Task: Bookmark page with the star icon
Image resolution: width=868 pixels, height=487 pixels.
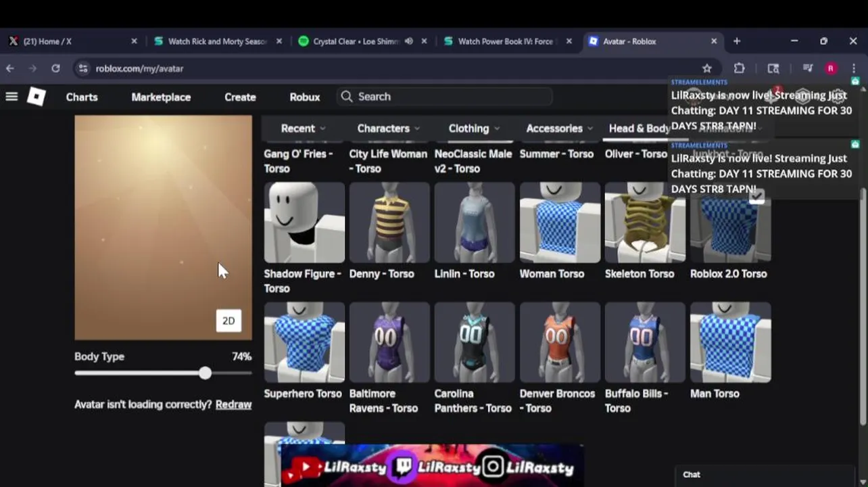Action: pyautogui.click(x=707, y=68)
